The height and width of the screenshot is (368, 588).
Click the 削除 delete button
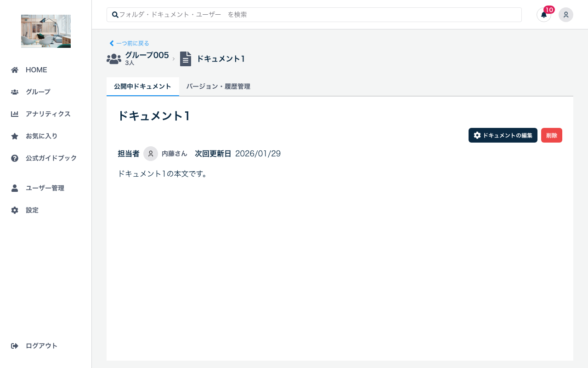point(551,135)
